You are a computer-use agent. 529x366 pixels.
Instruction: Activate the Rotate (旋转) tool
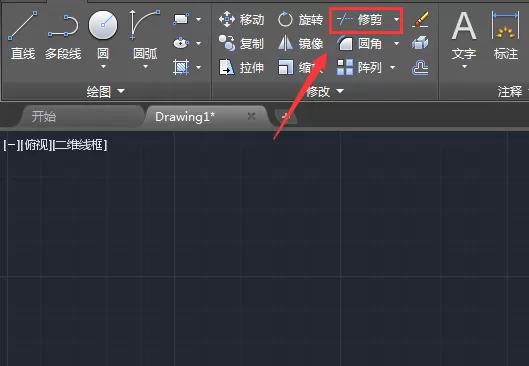tap(300, 20)
